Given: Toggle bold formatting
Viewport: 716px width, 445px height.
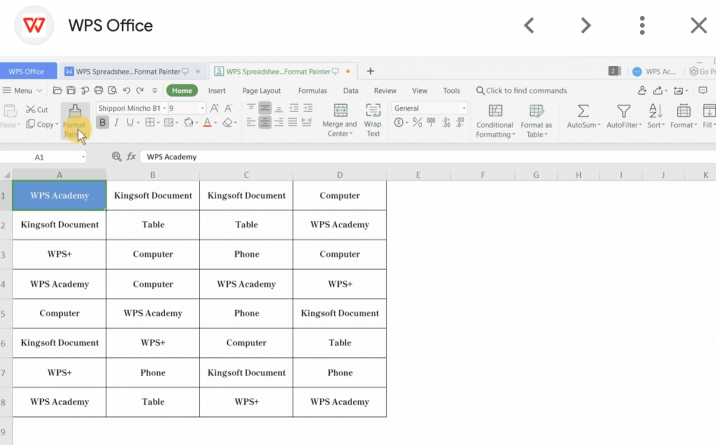Looking at the screenshot, I should 102,123.
